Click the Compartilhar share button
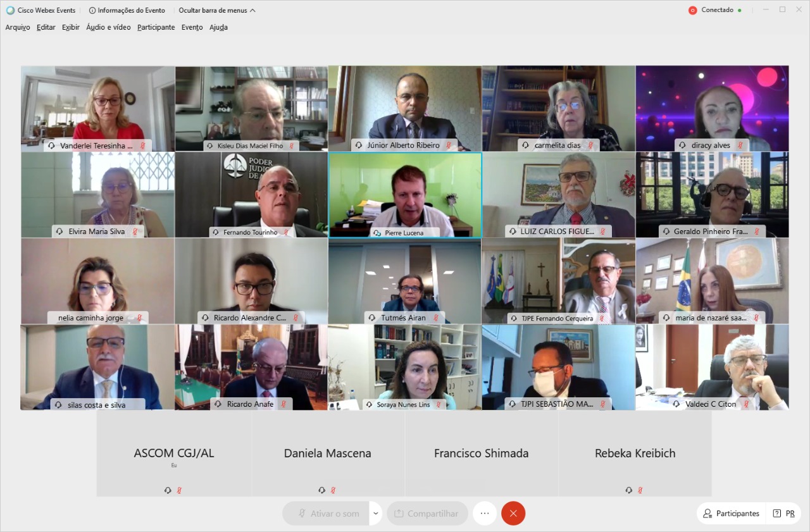Screen dimensions: 810x532 pyautogui.click(x=427, y=514)
